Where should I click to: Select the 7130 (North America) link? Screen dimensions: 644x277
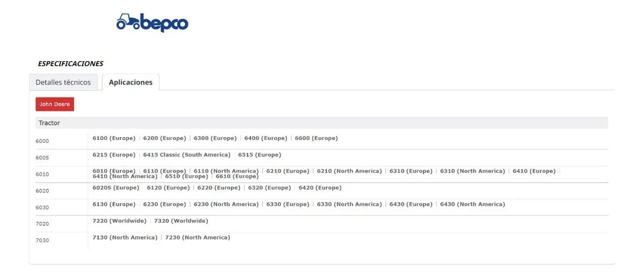[x=125, y=238]
